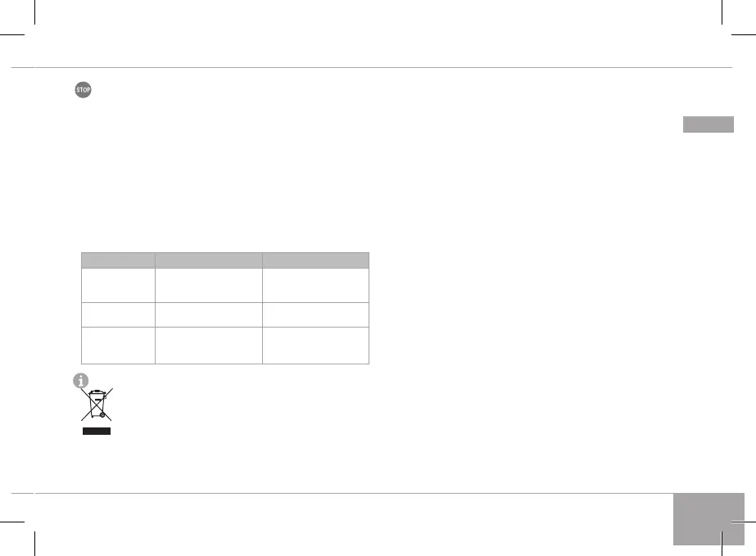756x556 pixels.
Task: Click the narrow middle row's left cell
Action: 119,313
